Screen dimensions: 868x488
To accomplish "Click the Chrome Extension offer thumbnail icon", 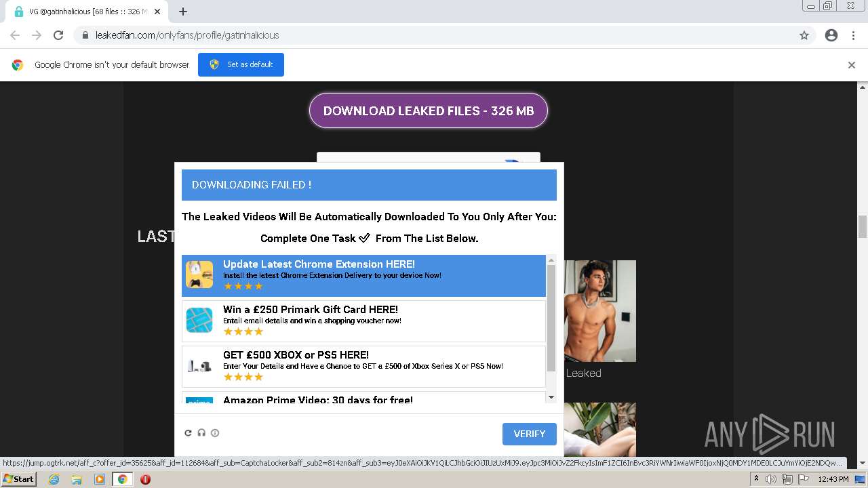I will pos(199,274).
